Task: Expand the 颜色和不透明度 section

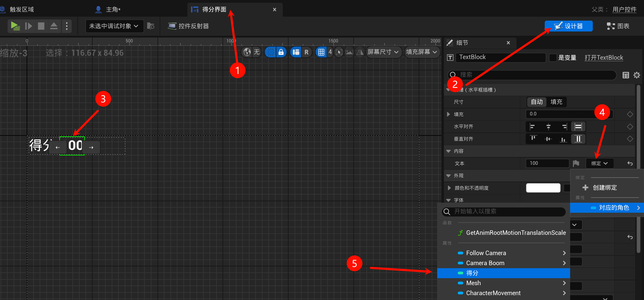Action: 449,188
